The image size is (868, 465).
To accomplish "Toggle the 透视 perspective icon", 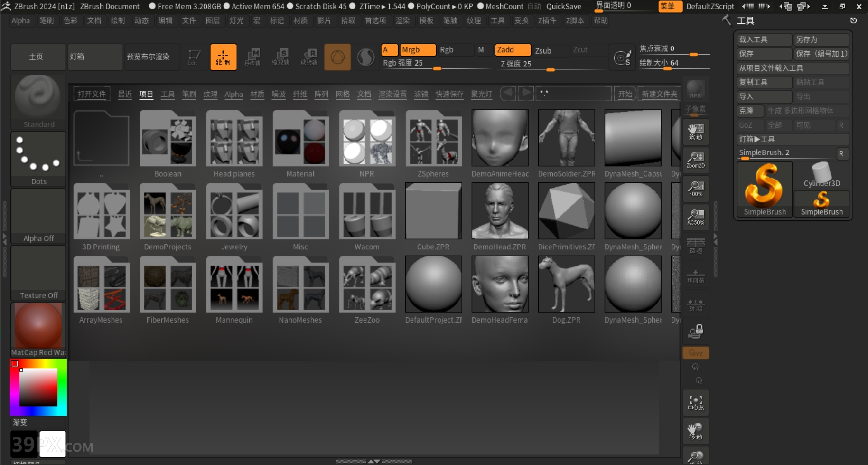I will 696,246.
